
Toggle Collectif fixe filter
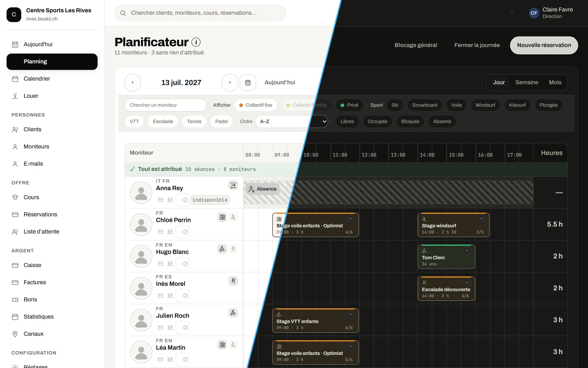click(256, 105)
